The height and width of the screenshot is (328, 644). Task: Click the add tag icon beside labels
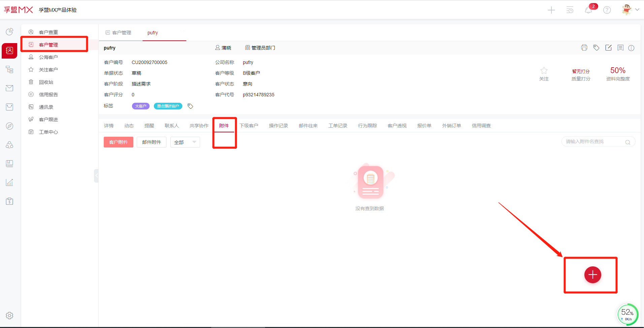pyautogui.click(x=190, y=106)
